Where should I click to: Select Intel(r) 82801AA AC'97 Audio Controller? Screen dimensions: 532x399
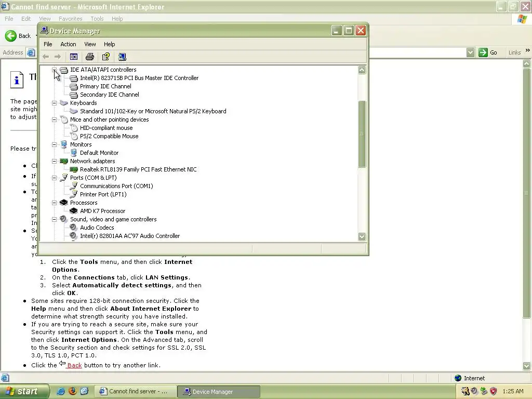point(129,236)
